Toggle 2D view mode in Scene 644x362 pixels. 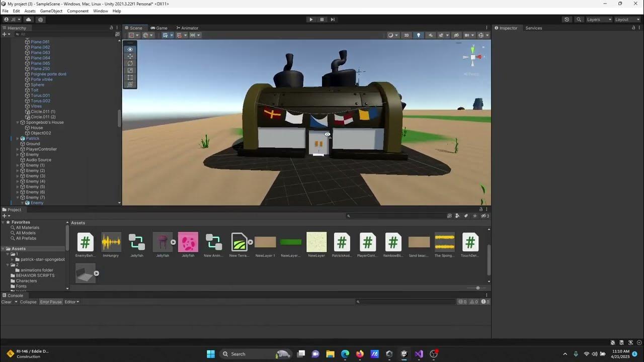click(407, 35)
